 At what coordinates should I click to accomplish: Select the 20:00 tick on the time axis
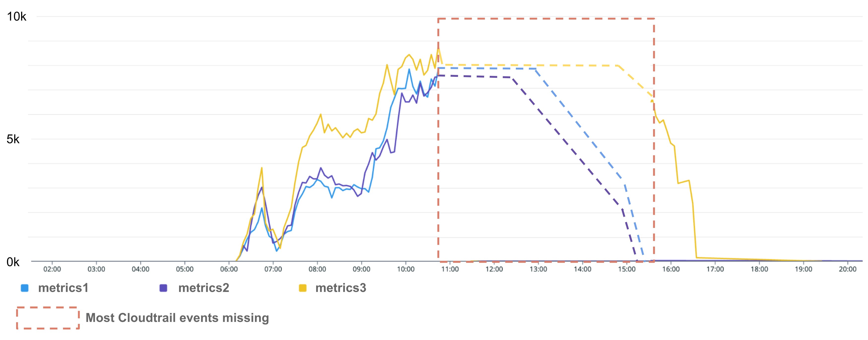847,269
